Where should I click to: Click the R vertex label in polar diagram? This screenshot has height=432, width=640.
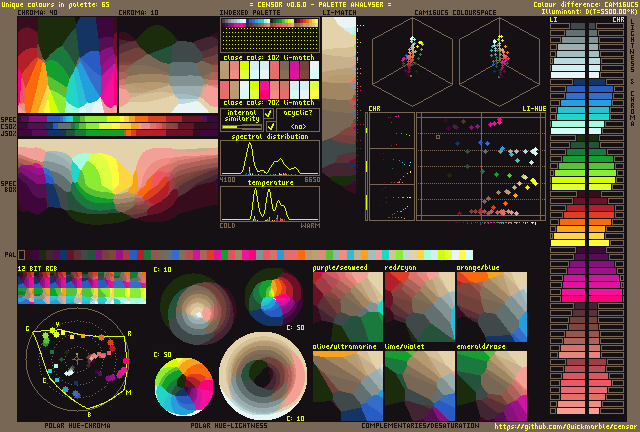pos(130,334)
